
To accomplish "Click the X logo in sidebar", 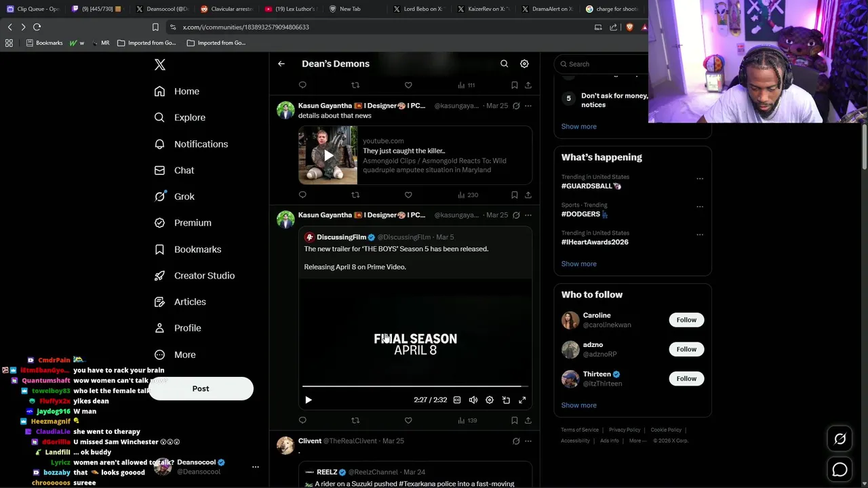I will tap(160, 64).
